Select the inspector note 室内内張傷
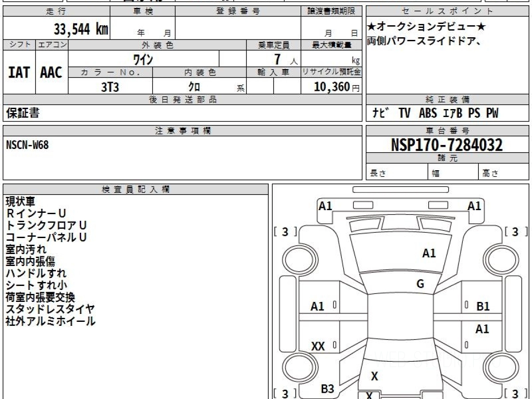 31,262
